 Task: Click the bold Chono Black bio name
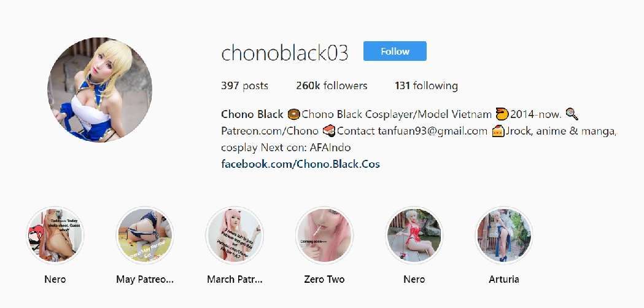click(252, 114)
